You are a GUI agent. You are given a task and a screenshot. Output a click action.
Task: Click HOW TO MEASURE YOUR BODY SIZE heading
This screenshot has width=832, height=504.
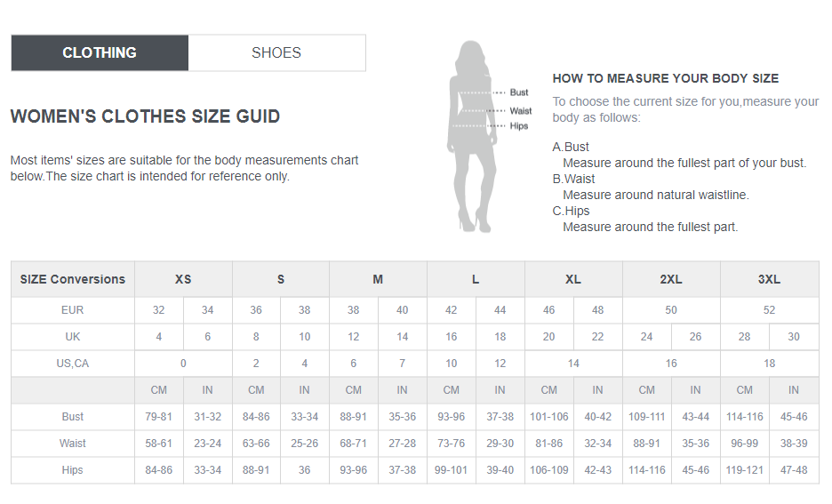666,78
